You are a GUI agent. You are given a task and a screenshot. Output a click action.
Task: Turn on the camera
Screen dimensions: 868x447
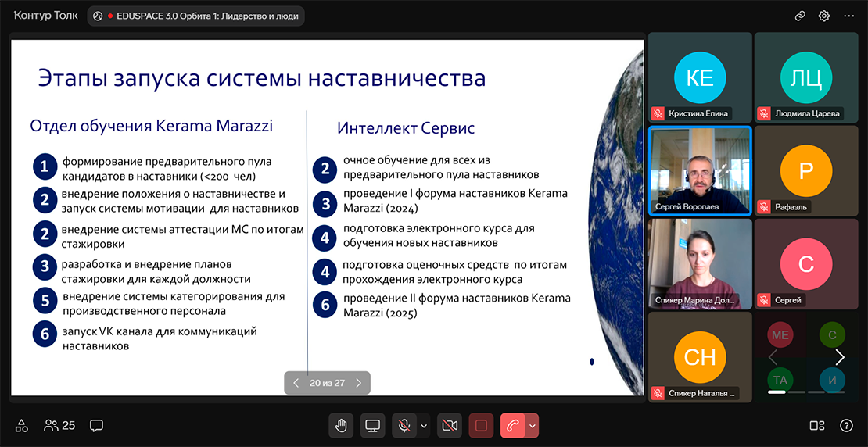[450, 425]
